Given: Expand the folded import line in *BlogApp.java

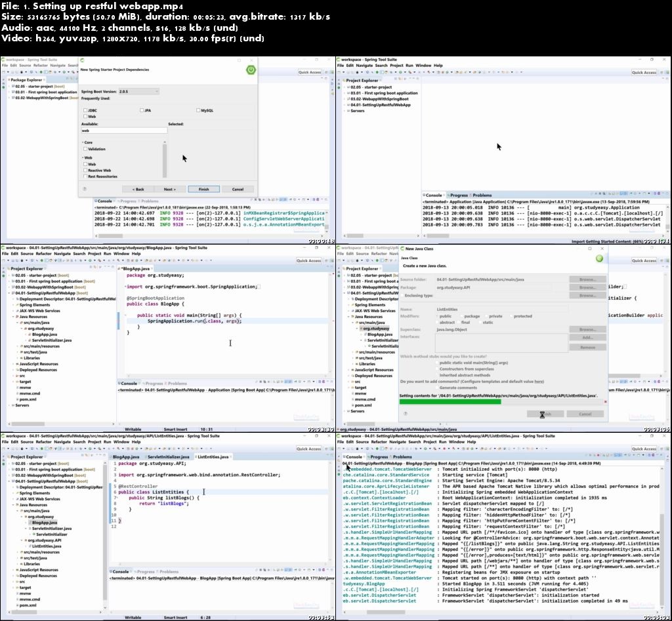Looking at the screenshot, I should click(125, 287).
